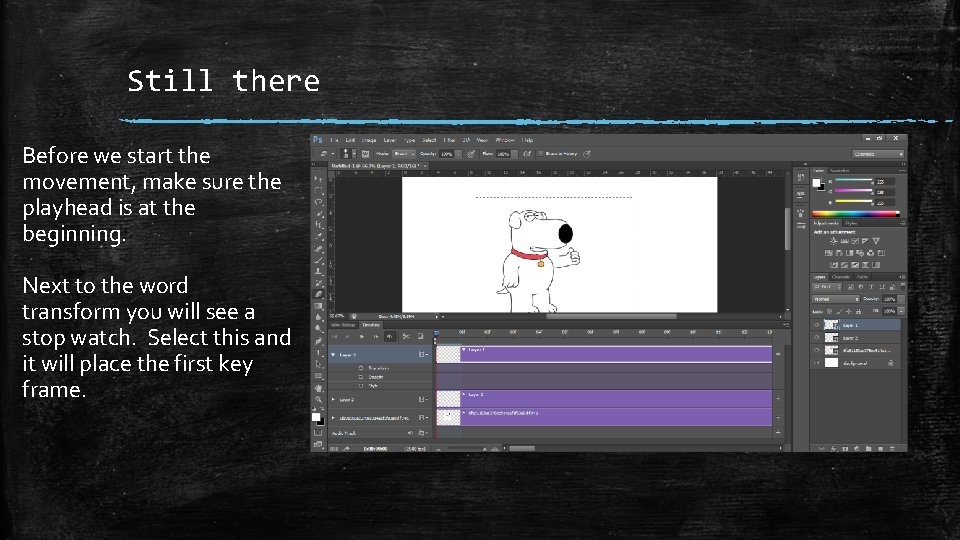Open the brush preset picker dropdown
The height and width of the screenshot is (540, 960).
[354, 154]
